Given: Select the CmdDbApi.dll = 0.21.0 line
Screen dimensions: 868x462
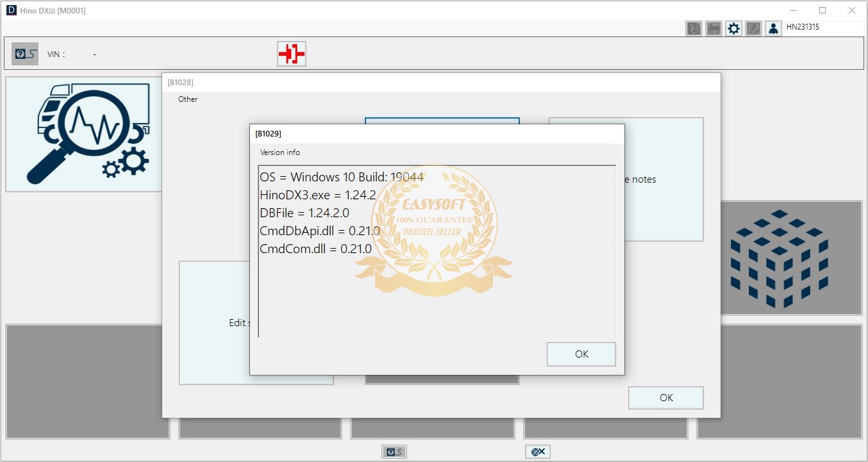Looking at the screenshot, I should click(x=320, y=231).
